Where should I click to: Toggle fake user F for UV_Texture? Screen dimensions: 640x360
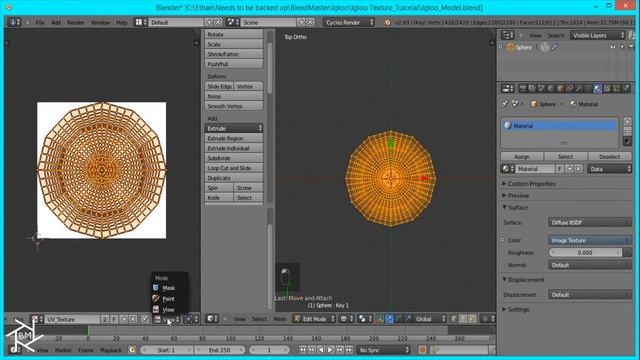pos(114,319)
